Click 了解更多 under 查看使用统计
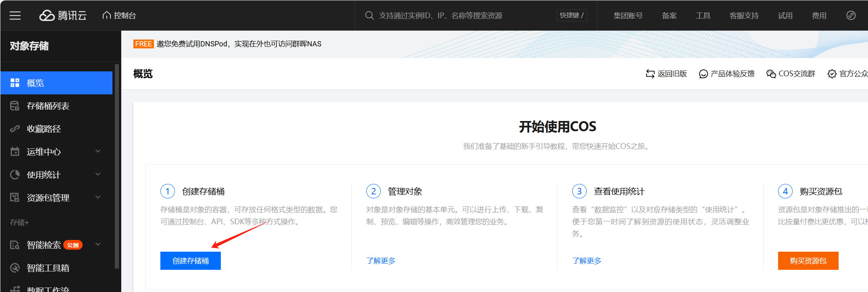 (587, 261)
